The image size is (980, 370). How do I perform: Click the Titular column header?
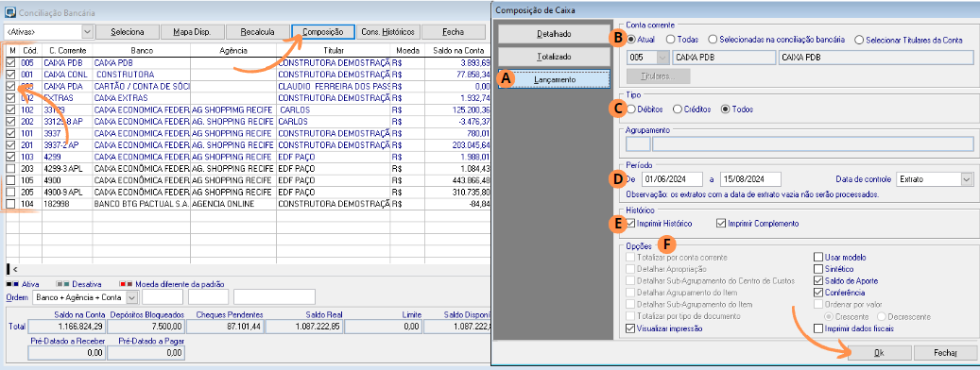tap(334, 50)
